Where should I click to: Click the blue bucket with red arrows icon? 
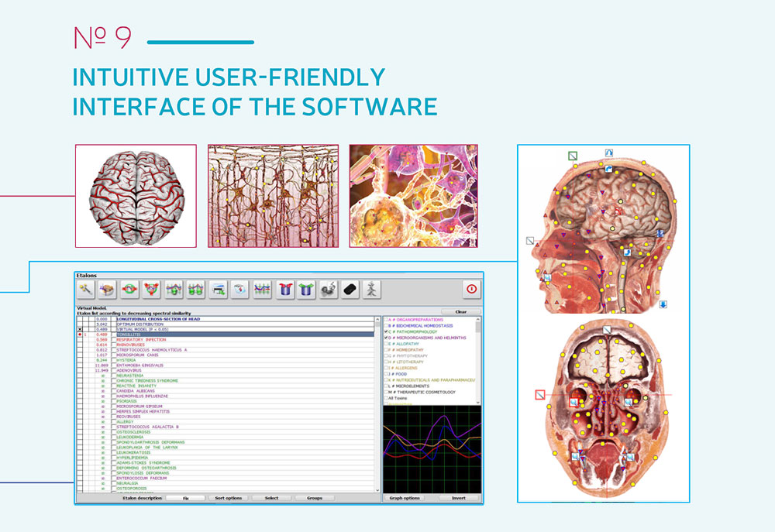point(284,290)
